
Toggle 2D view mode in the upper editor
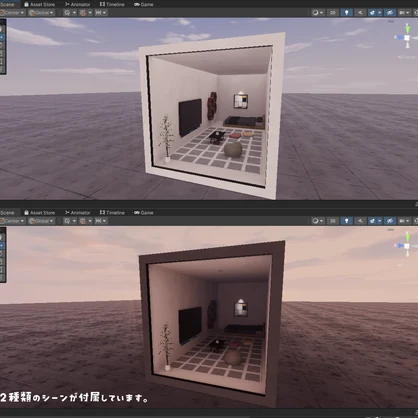[x=332, y=13]
